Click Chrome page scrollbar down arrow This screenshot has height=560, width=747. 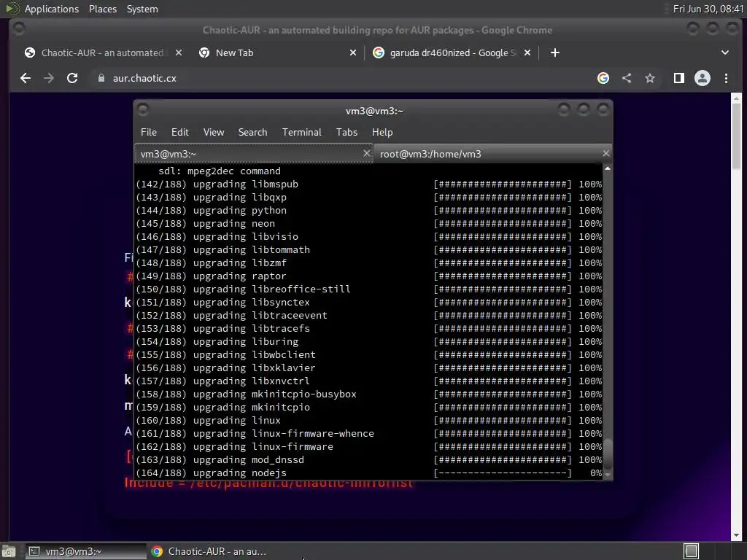[x=737, y=535]
